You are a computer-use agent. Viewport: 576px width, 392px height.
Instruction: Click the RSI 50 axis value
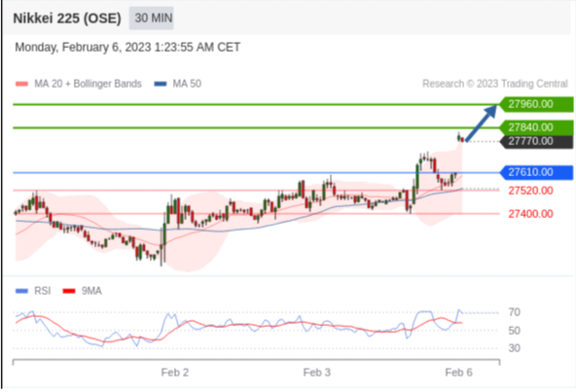click(x=514, y=331)
